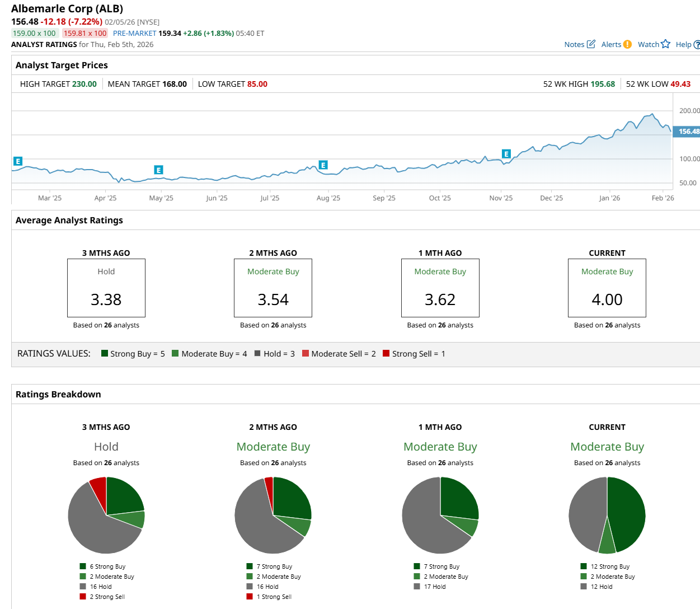Click the Strong Sell red legend swatch
This screenshot has height=609, width=700.
386,353
